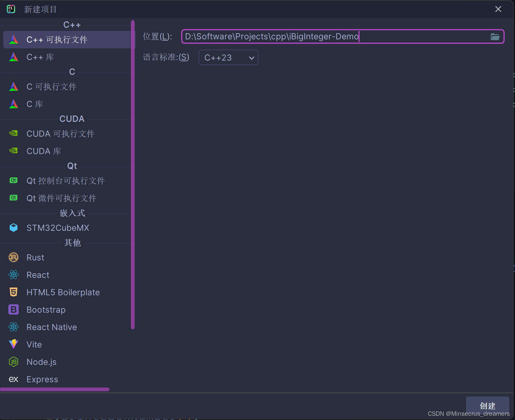This screenshot has height=420, width=515.
Task: Select React project type
Action: (x=67, y=275)
